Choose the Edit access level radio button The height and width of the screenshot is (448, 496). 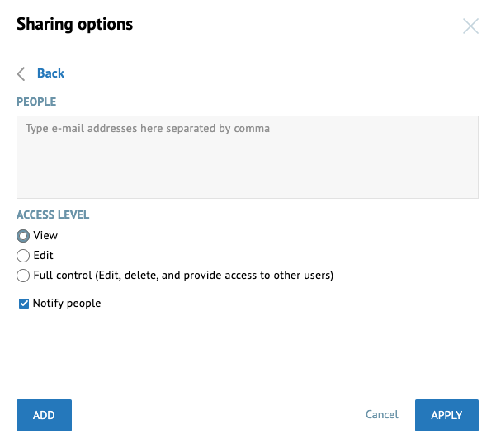coord(23,256)
